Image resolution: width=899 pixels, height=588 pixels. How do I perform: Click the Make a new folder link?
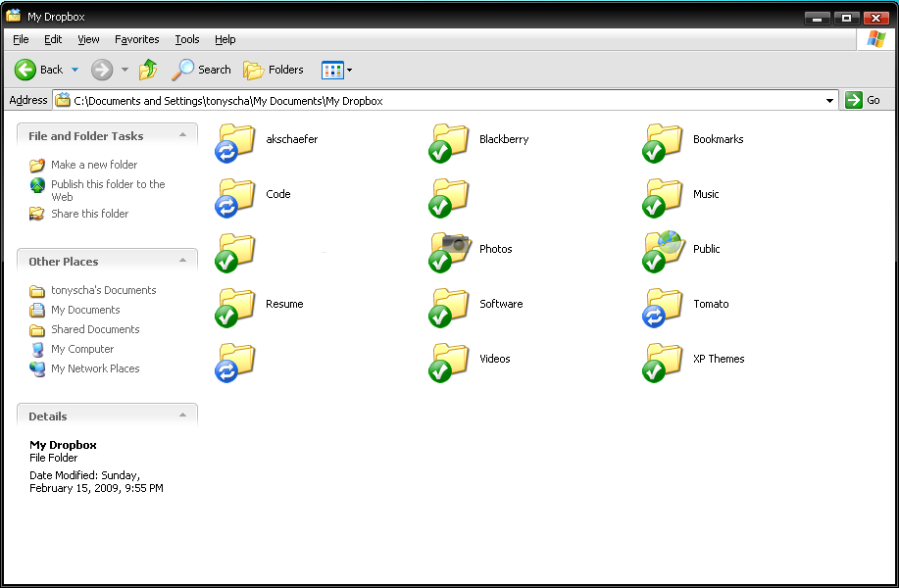point(93,165)
